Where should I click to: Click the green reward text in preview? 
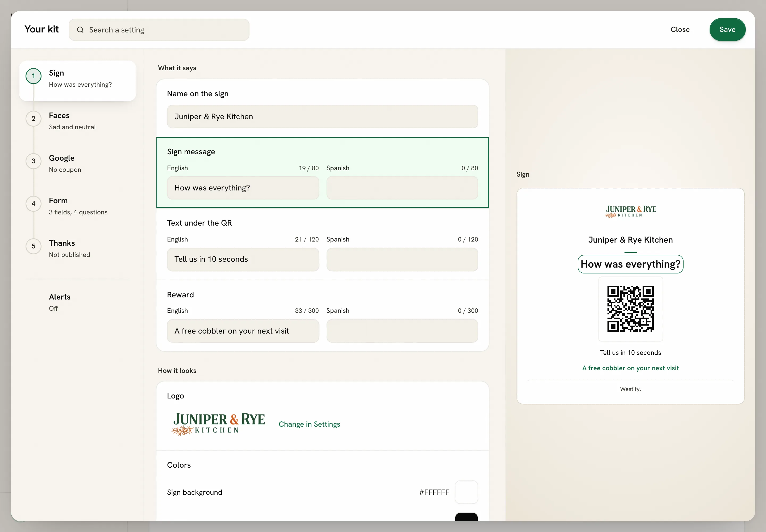coord(630,368)
